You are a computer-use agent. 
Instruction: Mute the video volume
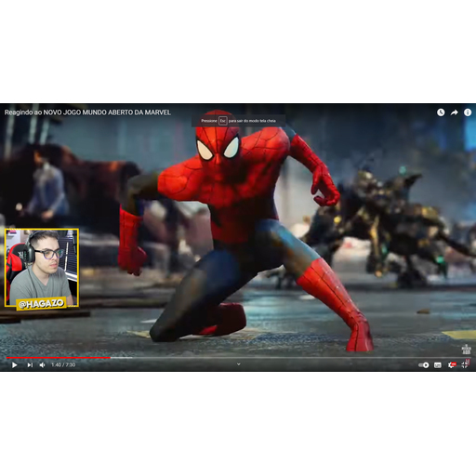43,365
